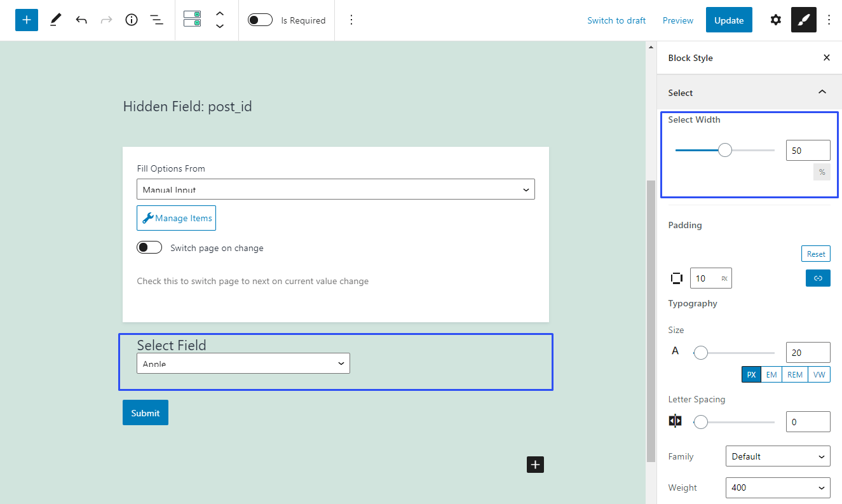Toggle the Is Required switch
Viewport: 842px width, 504px height.
[x=260, y=20]
